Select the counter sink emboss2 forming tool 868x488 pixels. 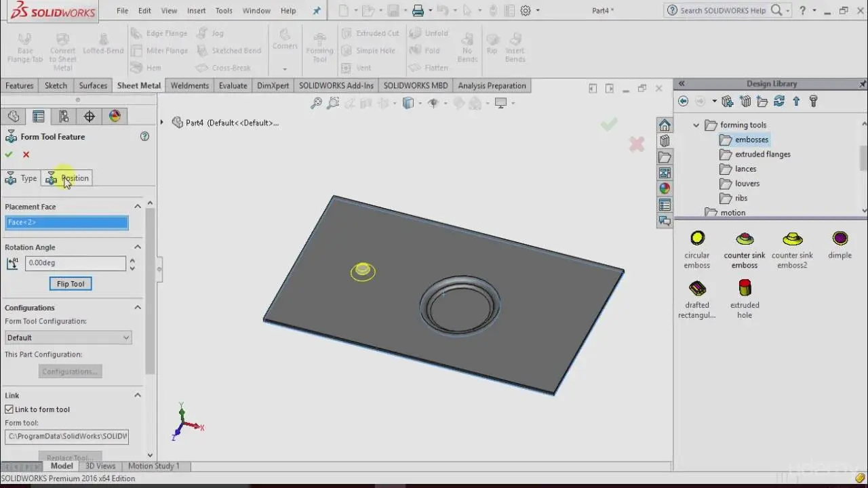pos(792,249)
